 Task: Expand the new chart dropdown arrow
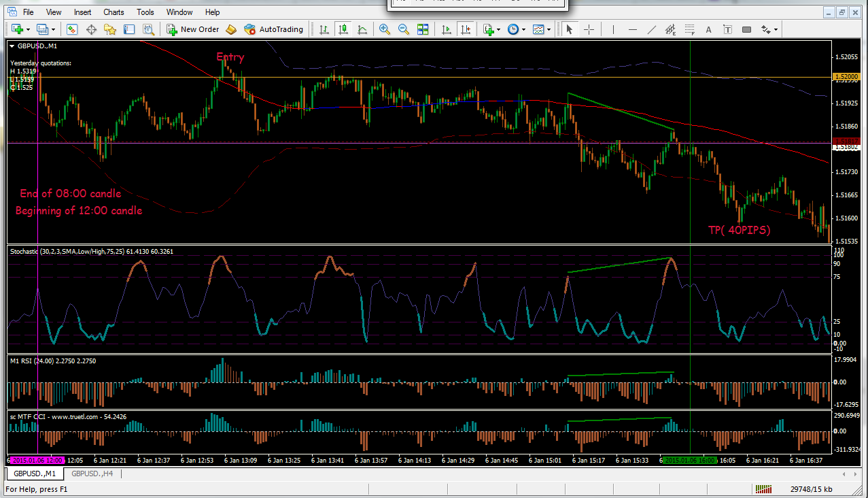(x=28, y=29)
